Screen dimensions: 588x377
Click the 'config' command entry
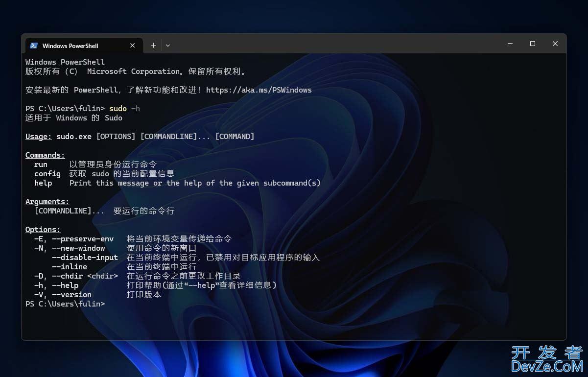pos(47,174)
